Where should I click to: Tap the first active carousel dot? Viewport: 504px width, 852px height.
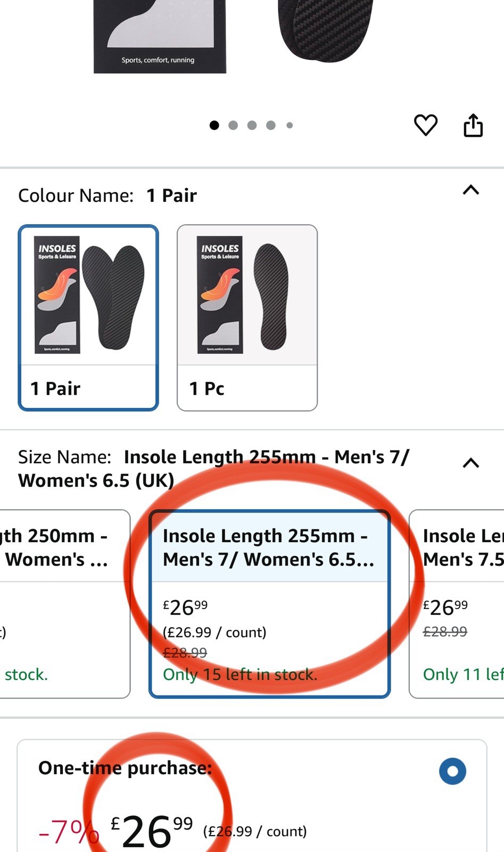214,125
